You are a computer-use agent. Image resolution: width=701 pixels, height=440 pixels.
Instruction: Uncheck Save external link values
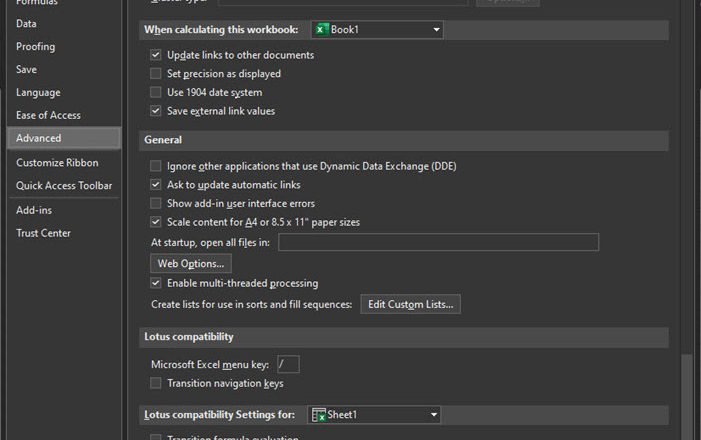pyautogui.click(x=156, y=111)
